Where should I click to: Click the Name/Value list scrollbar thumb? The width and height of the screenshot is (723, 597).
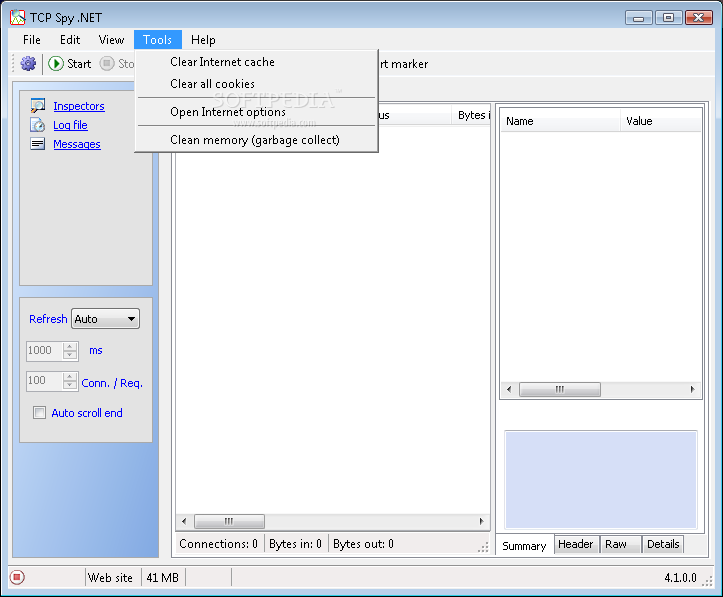pos(560,390)
